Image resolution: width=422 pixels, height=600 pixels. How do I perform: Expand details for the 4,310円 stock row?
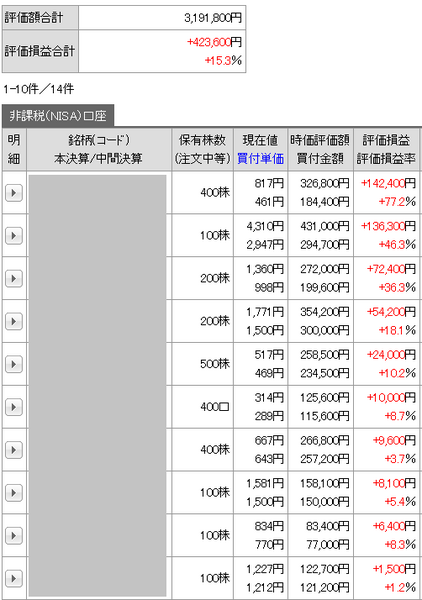click(14, 235)
